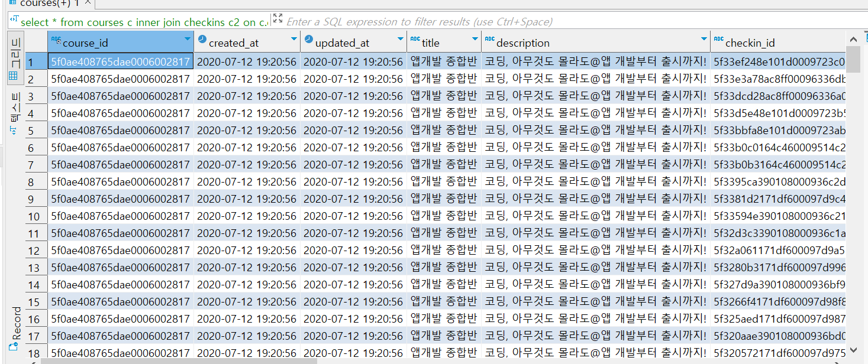Open the title column filter dropdown

coord(475,40)
